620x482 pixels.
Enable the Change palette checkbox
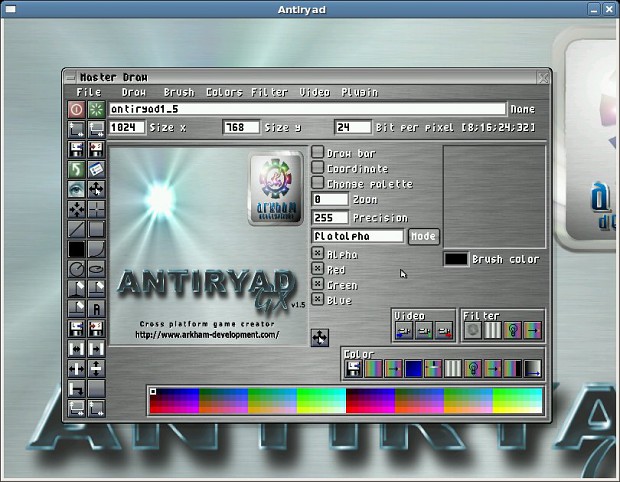pos(318,182)
